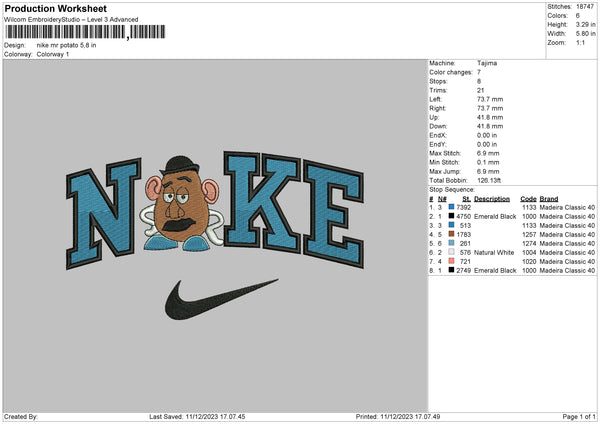Click the 'Description' column header
The image size is (600, 424).
[492, 199]
